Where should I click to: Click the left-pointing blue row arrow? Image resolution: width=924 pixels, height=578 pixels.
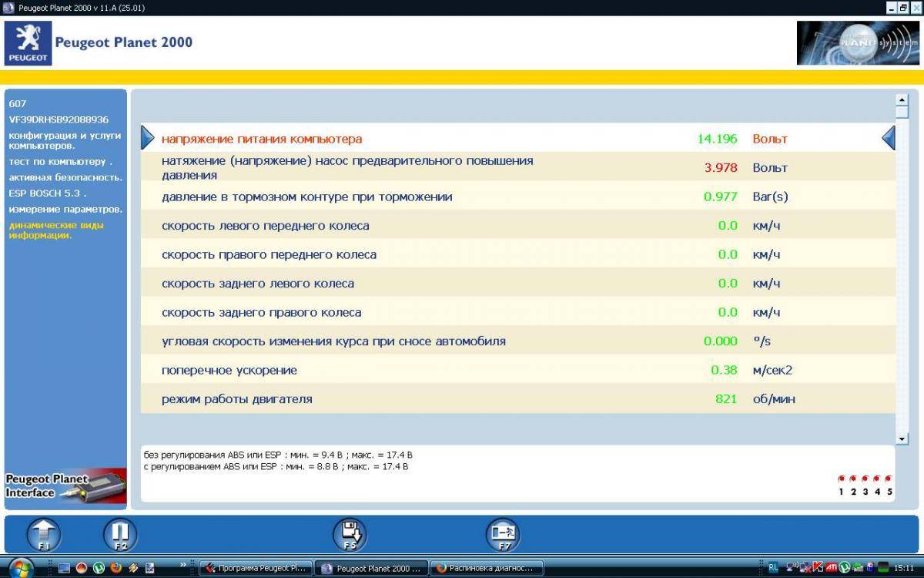coord(889,138)
